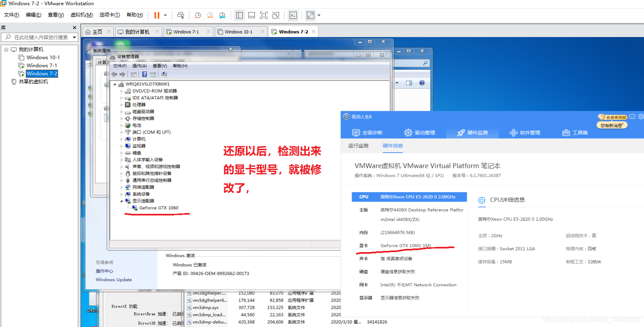Select 声音、视频和游戏控制器 in device tree
Screen dimensions: 644x327
coord(156,167)
